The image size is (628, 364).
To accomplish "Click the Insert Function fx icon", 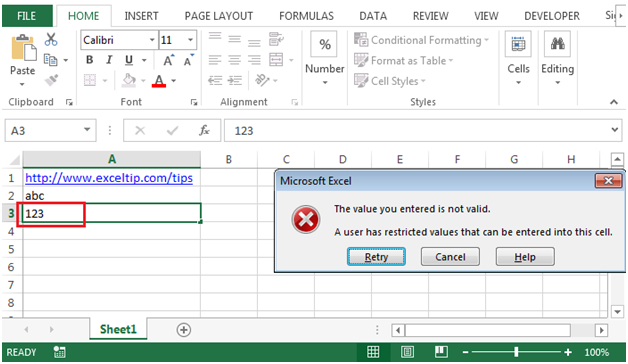I will [204, 130].
